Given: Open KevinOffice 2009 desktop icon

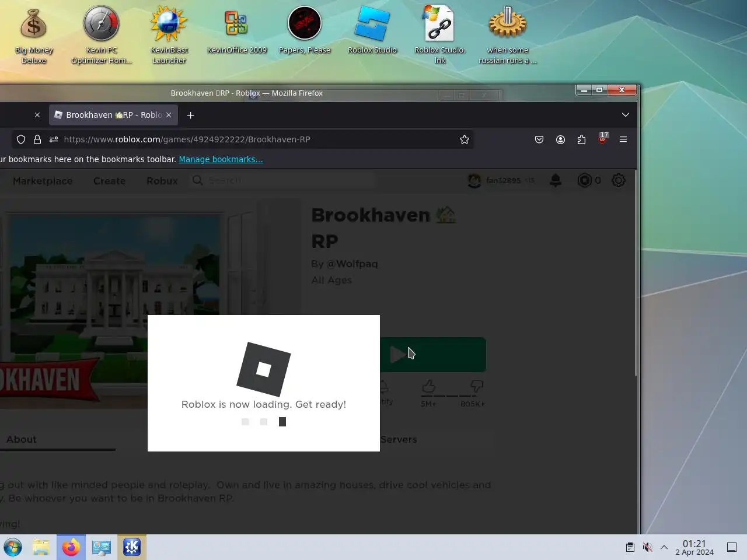Looking at the screenshot, I should tap(237, 30).
